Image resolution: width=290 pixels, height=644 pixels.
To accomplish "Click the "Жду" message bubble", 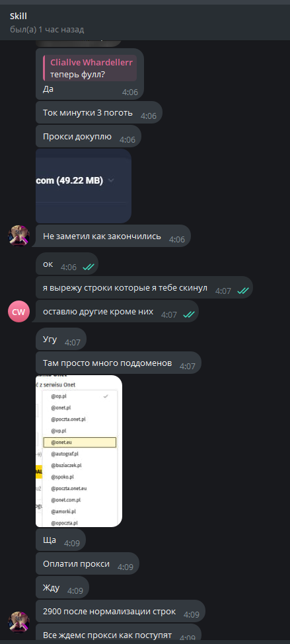I will click(63, 587).
